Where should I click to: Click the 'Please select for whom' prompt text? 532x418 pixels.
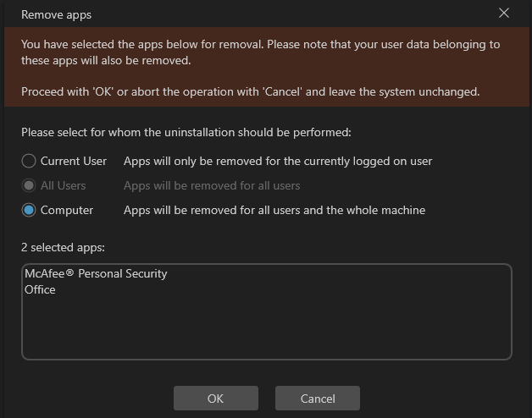click(186, 132)
